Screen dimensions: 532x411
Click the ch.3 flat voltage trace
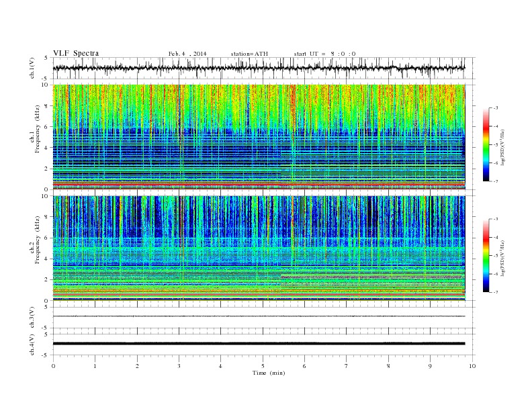(x=259, y=316)
